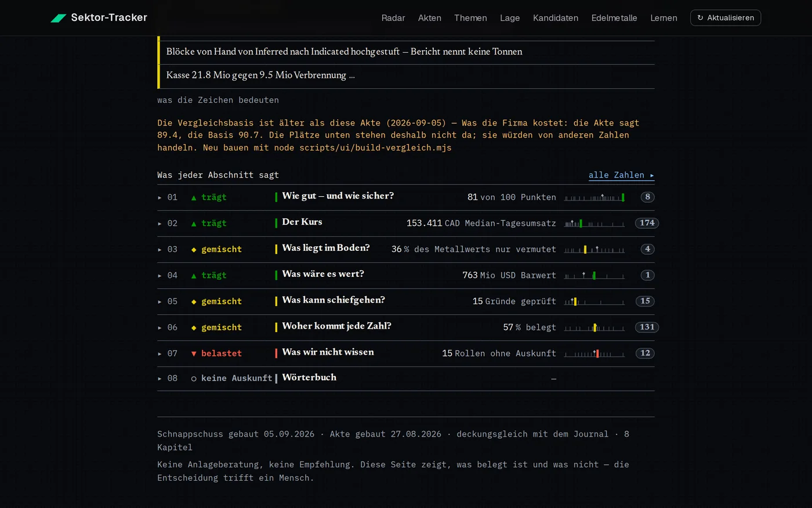Screen dimensions: 812x508
Task: Click green triangle status icon in row 01
Action: pos(194,197)
